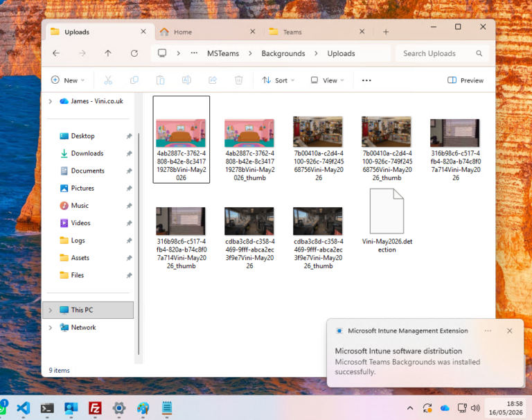Show hidden tray icons with the up chevron
This screenshot has width=532, height=420.
pos(410,408)
